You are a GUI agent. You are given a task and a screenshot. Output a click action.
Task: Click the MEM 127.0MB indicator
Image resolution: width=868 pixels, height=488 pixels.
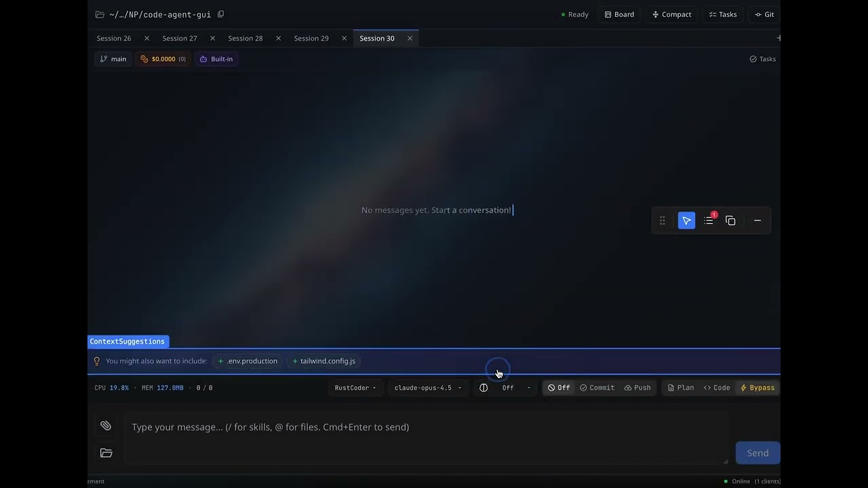point(162,388)
